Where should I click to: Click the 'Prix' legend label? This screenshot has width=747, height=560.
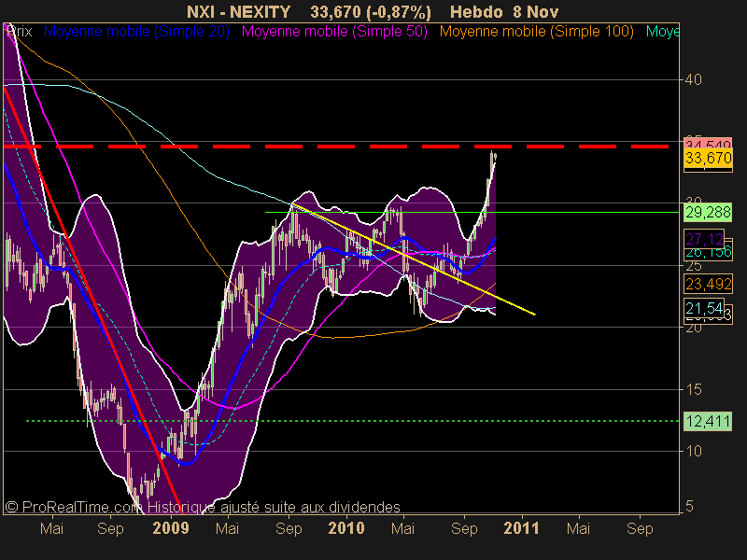tap(19, 32)
